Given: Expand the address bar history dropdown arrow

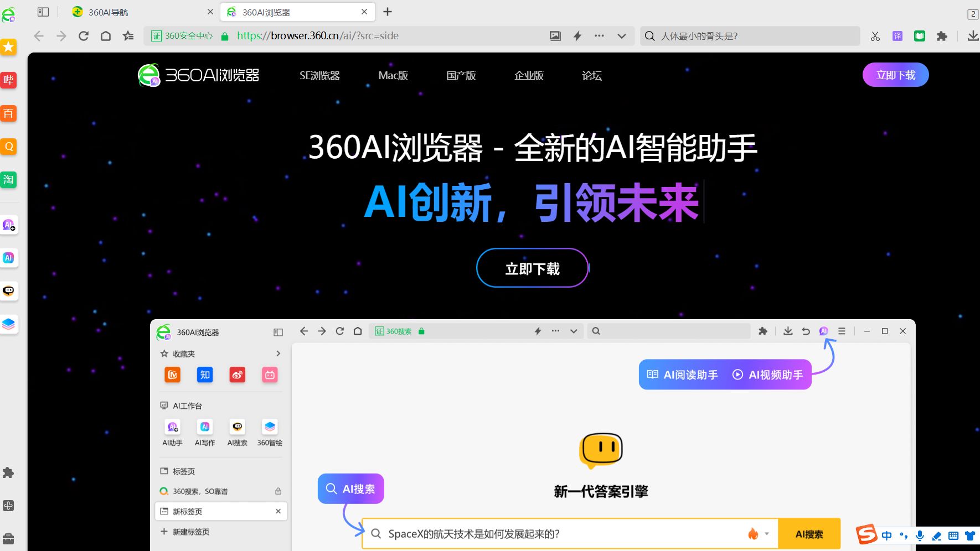Looking at the screenshot, I should coord(622,36).
